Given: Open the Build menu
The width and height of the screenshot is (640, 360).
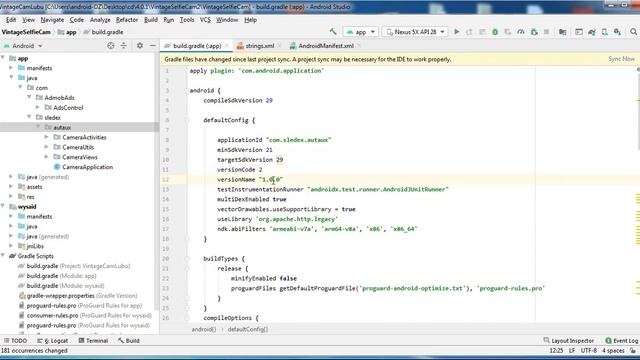Looking at the screenshot, I should (151, 20).
